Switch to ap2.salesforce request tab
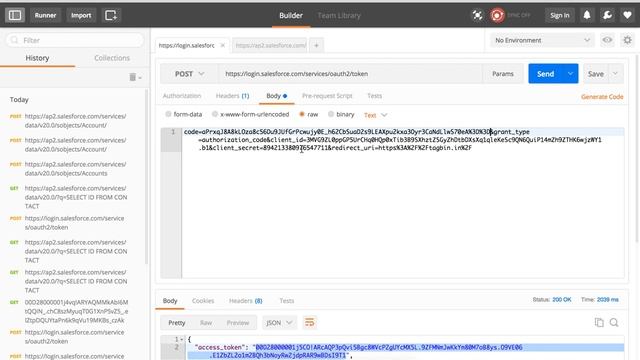Viewport: 640px width, 360px height. pos(271,45)
